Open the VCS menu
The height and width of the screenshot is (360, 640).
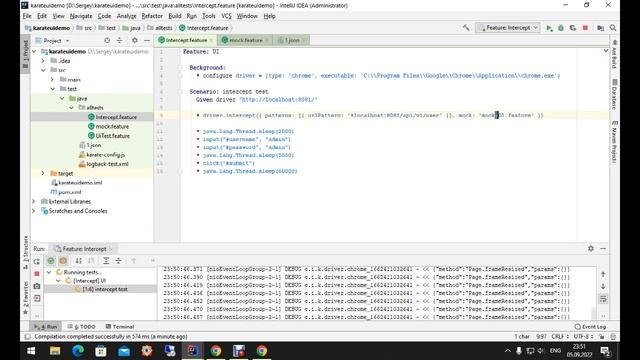tap(226, 16)
